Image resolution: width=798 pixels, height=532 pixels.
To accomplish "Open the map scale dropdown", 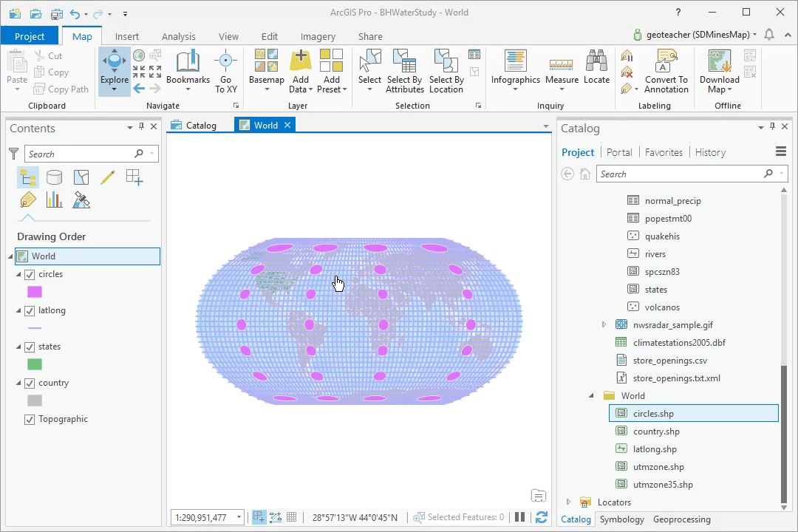I will [x=239, y=517].
